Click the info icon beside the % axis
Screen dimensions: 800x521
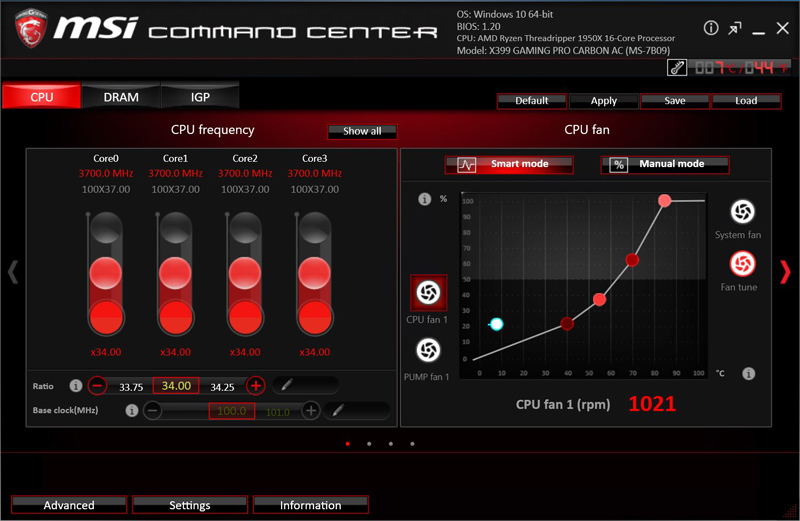[x=424, y=199]
